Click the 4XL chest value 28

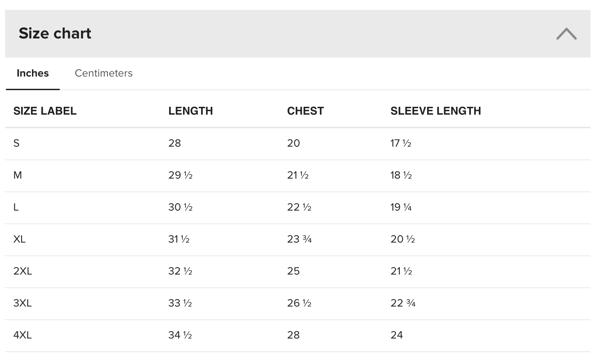(293, 335)
